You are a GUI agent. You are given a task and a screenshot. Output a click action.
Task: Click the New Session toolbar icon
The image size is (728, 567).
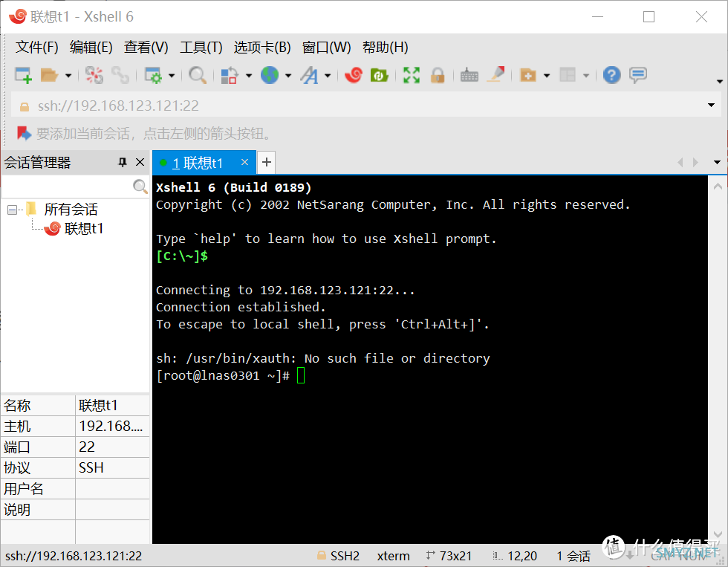(23, 75)
